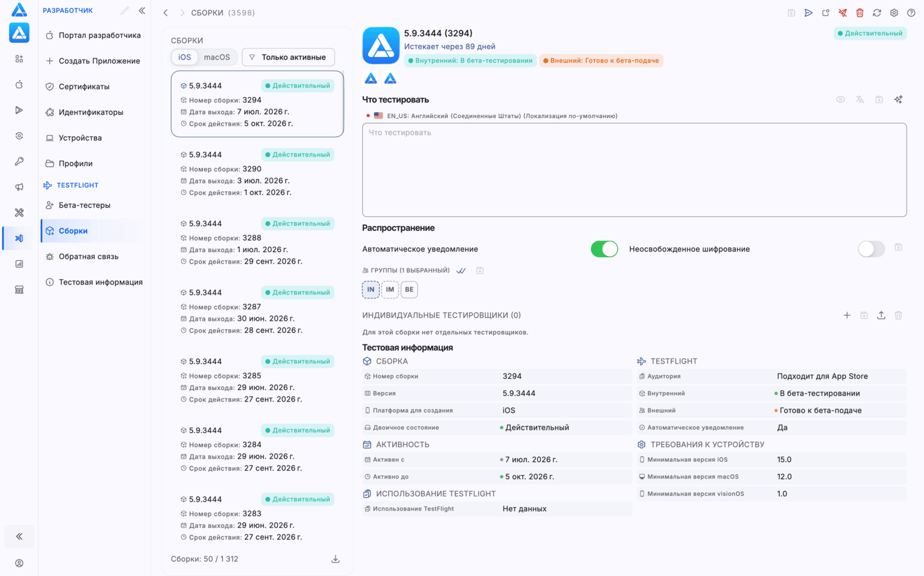Click the greyed save disk icon in top toolbar
The image size is (924, 576).
(791, 13)
